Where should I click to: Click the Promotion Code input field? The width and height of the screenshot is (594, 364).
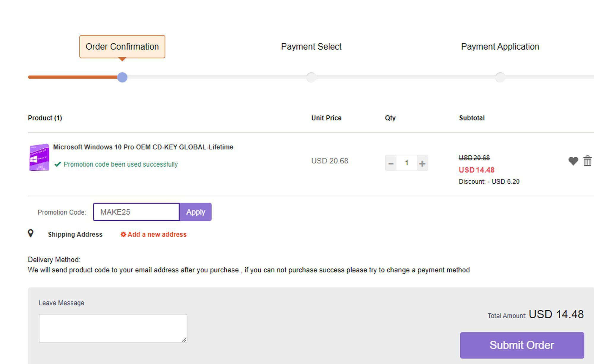(137, 212)
